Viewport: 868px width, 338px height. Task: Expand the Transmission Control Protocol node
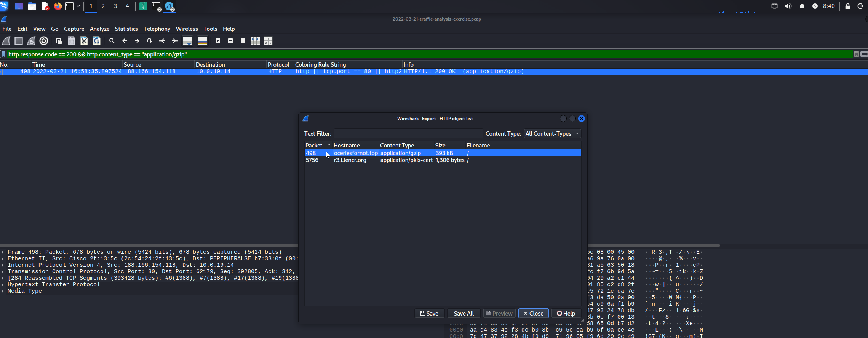(3, 272)
